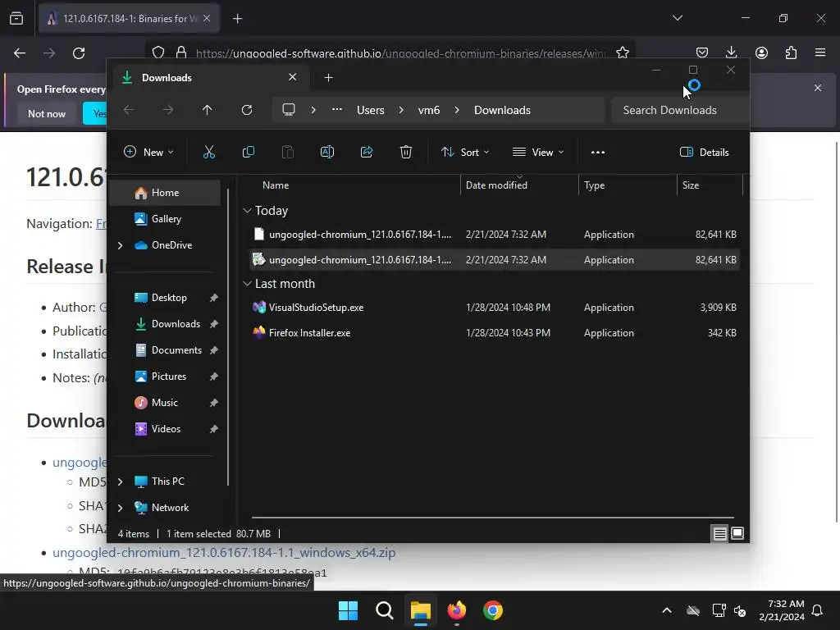
Task: Click vm6 in the breadcrumb path
Action: 428,110
